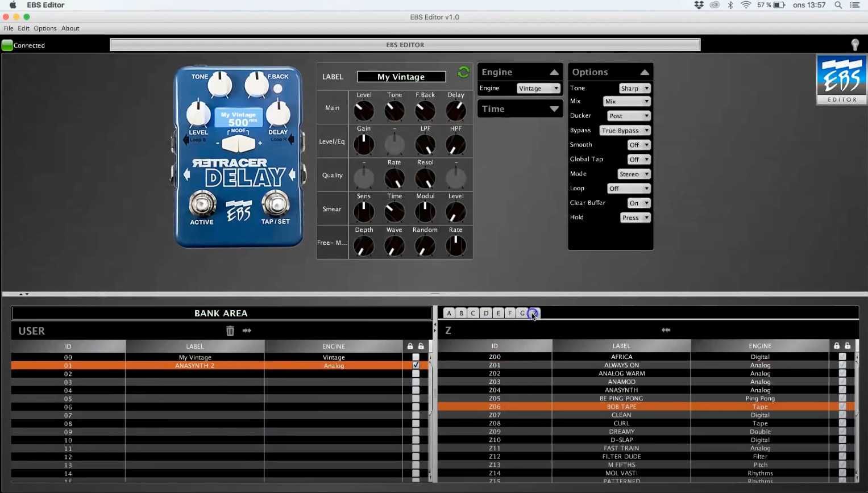Collapse the Options panel
Screen dimensions: 868x493
[x=644, y=72]
